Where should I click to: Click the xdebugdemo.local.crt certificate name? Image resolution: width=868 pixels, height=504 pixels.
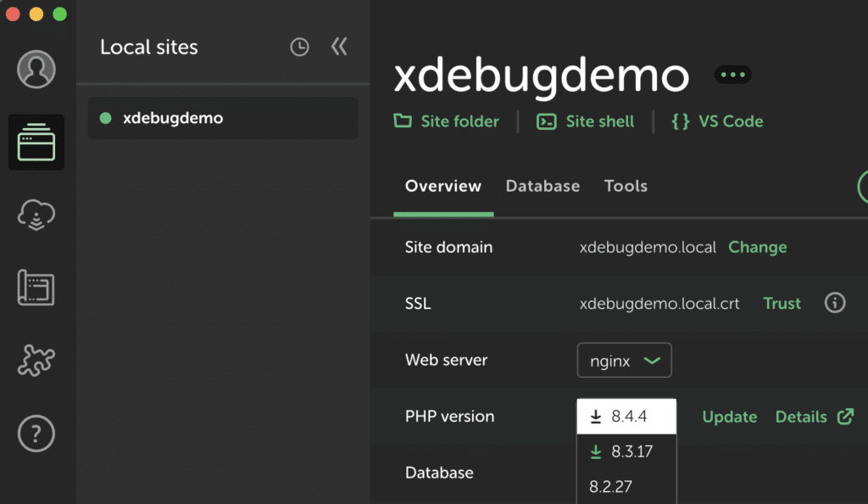(659, 304)
